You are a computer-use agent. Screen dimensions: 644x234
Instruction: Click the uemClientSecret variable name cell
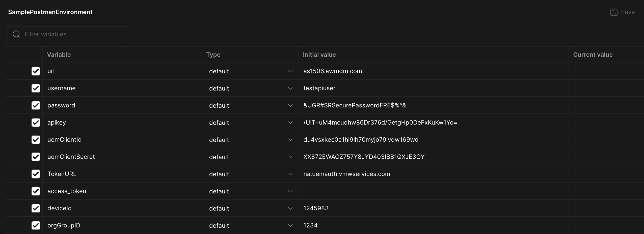[122, 157]
